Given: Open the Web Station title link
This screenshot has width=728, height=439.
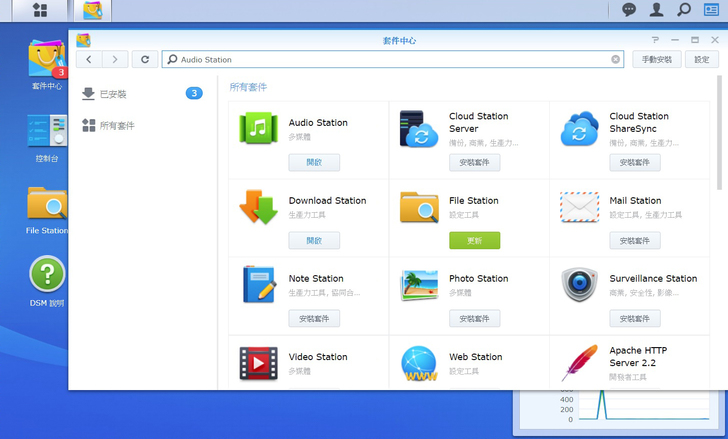Looking at the screenshot, I should [x=475, y=357].
